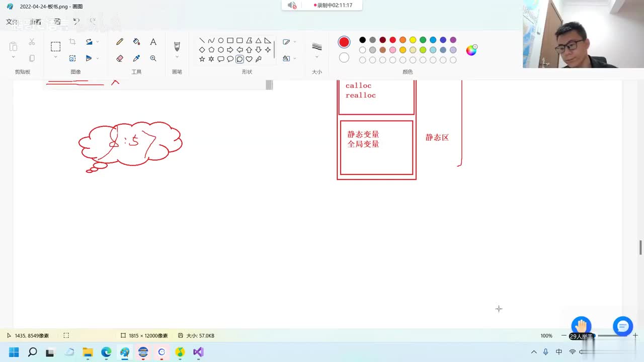The height and width of the screenshot is (362, 644).
Task: Click the recording speaker mute icon
Action: coord(292,6)
